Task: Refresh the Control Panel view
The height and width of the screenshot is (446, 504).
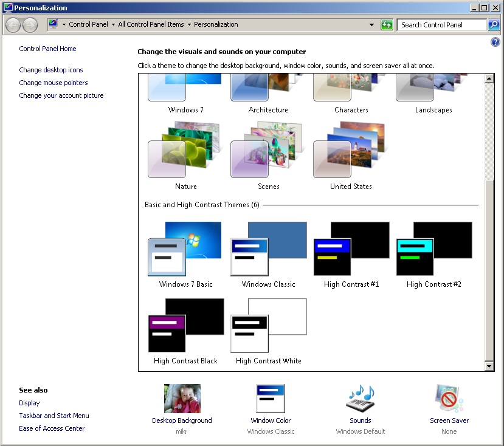Action: [387, 25]
